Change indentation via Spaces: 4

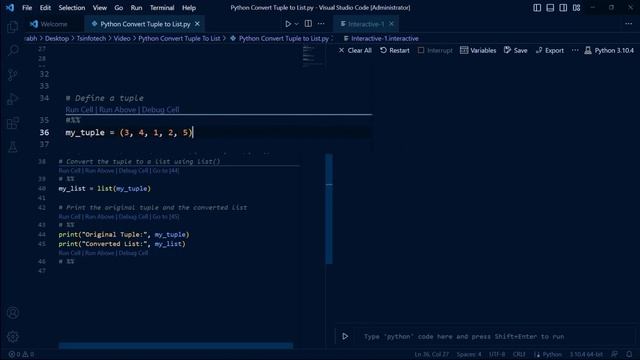(x=469, y=354)
